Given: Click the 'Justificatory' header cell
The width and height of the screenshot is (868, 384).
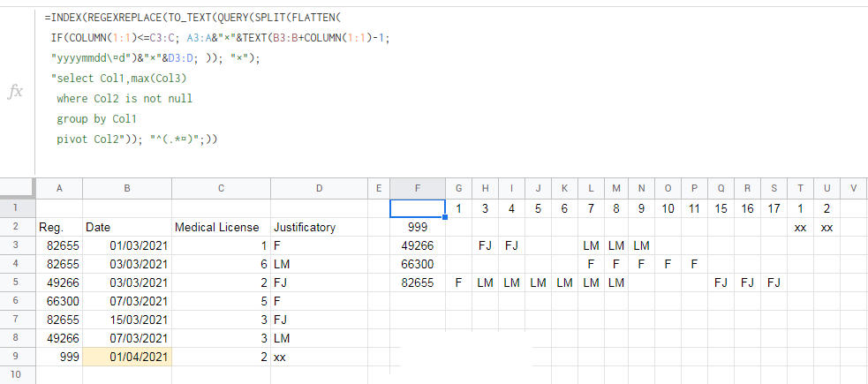Looking at the screenshot, I should 320,228.
